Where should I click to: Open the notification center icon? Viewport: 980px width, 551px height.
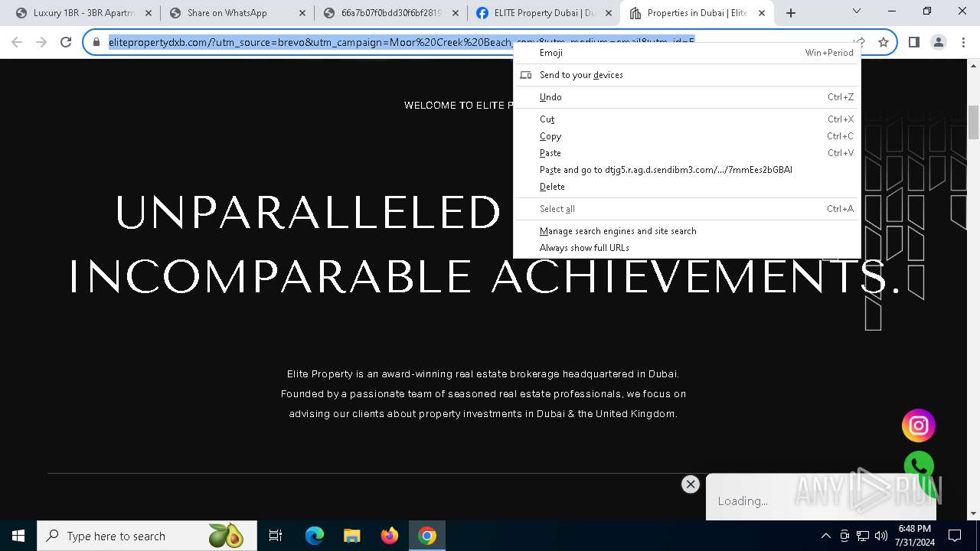(x=955, y=536)
